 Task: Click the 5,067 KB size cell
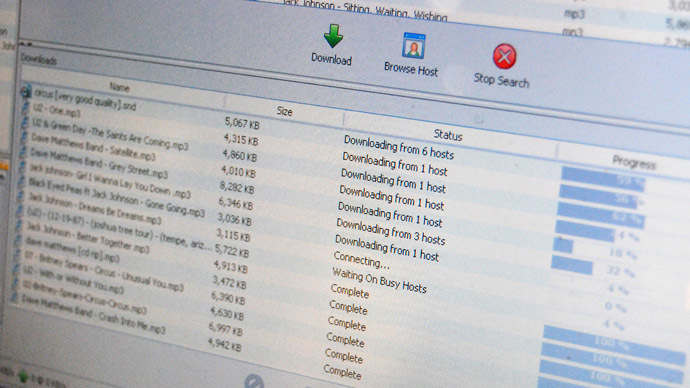pyautogui.click(x=242, y=123)
